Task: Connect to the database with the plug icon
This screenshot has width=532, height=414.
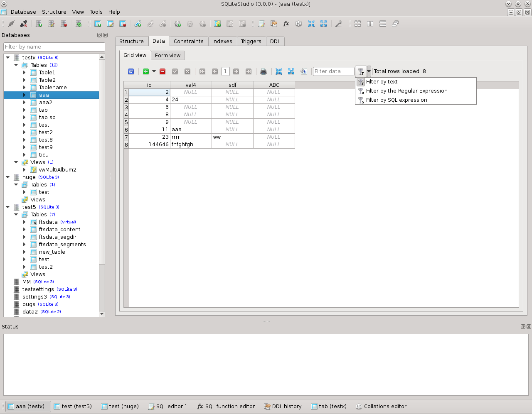Action: (11, 24)
